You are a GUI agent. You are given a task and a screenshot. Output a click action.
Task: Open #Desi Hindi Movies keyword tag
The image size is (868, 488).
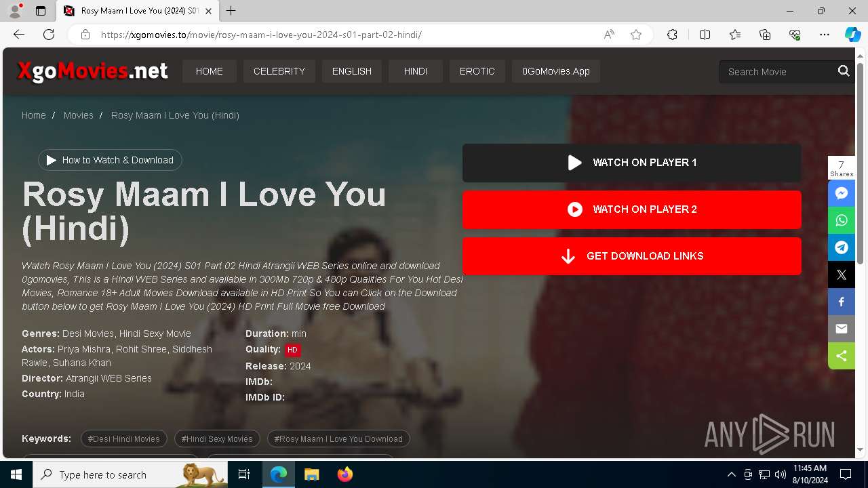click(x=124, y=439)
